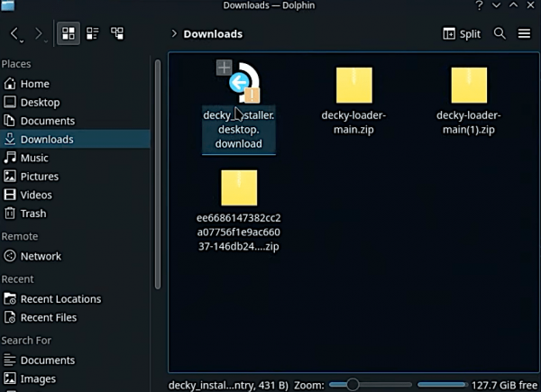This screenshot has height=392, width=541.
Task: Click the Places panel scrollbar
Action: pyautogui.click(x=158, y=174)
